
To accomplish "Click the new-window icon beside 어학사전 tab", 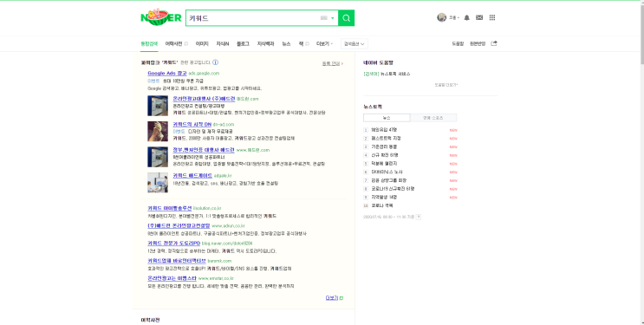I will click(x=186, y=43).
